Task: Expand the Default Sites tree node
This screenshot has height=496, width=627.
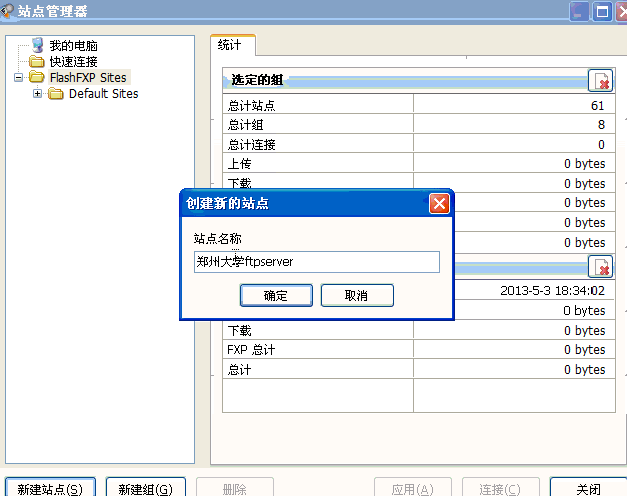Action: (x=37, y=94)
